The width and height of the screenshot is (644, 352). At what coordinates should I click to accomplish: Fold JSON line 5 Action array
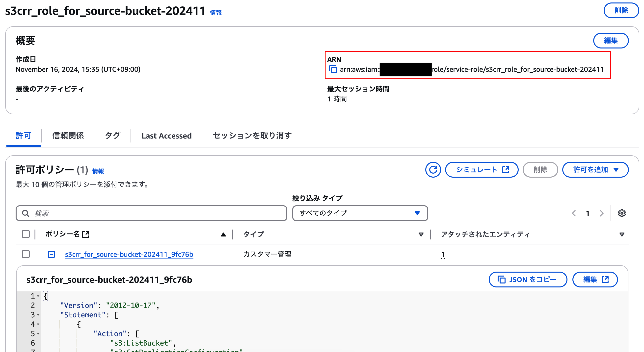click(x=38, y=333)
